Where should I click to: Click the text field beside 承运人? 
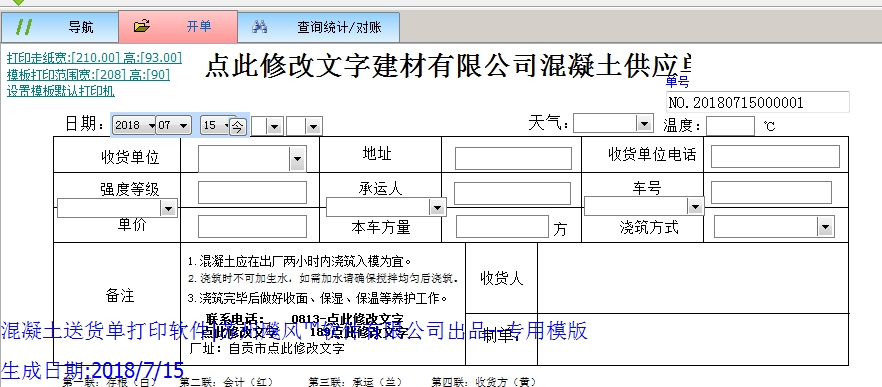tap(512, 194)
